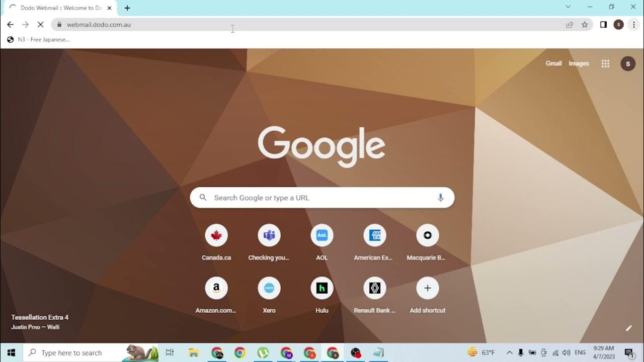Go back to the previous page
The height and width of the screenshot is (362, 644).
pos(10,25)
